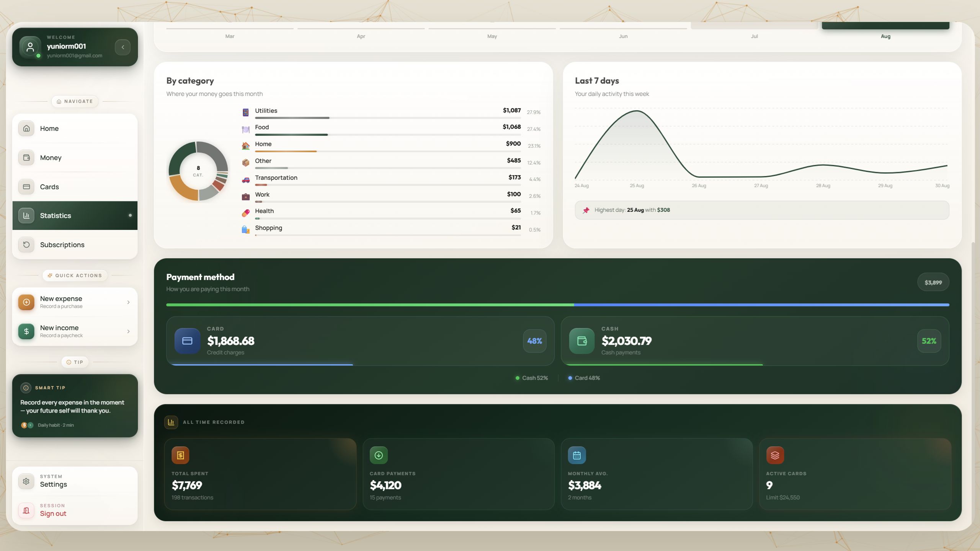The height and width of the screenshot is (551, 980).
Task: Click the Card credit card icon
Action: [187, 341]
